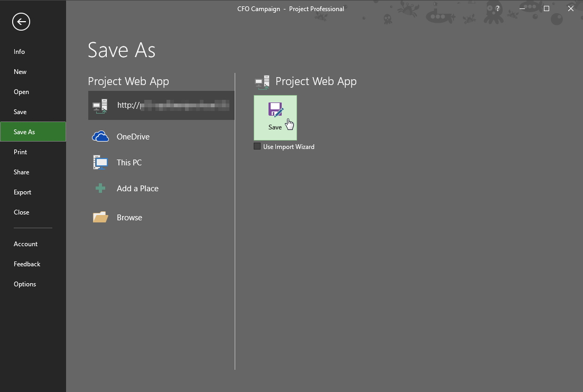Choose OneDrive as save location

tap(161, 136)
